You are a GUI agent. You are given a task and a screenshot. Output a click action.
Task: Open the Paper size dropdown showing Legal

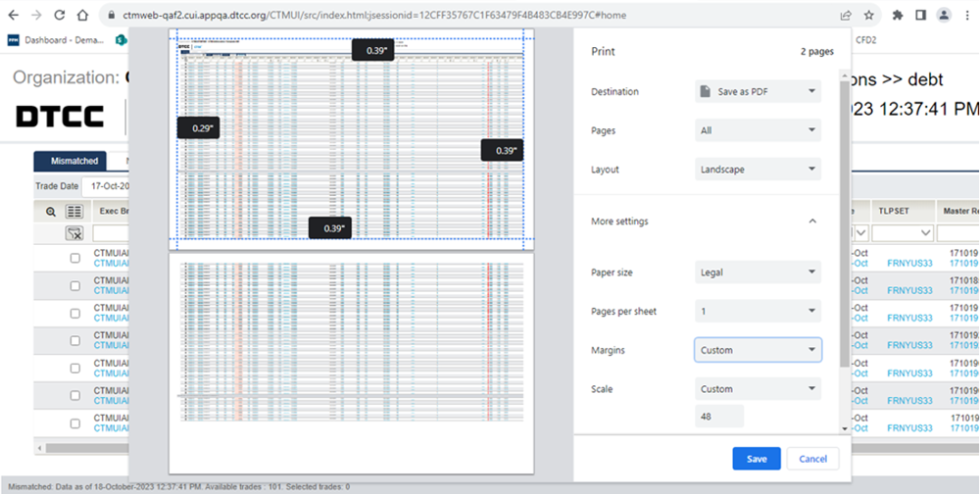pyautogui.click(x=758, y=272)
